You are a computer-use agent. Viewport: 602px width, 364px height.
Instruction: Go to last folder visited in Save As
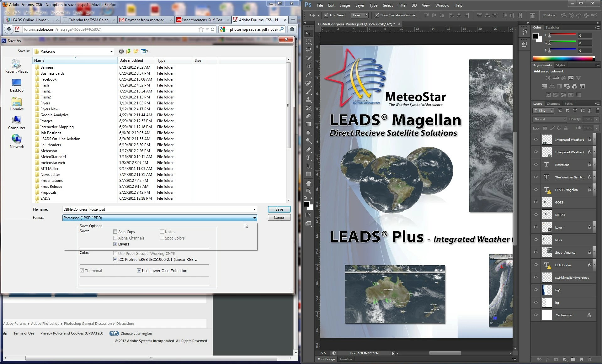click(121, 51)
